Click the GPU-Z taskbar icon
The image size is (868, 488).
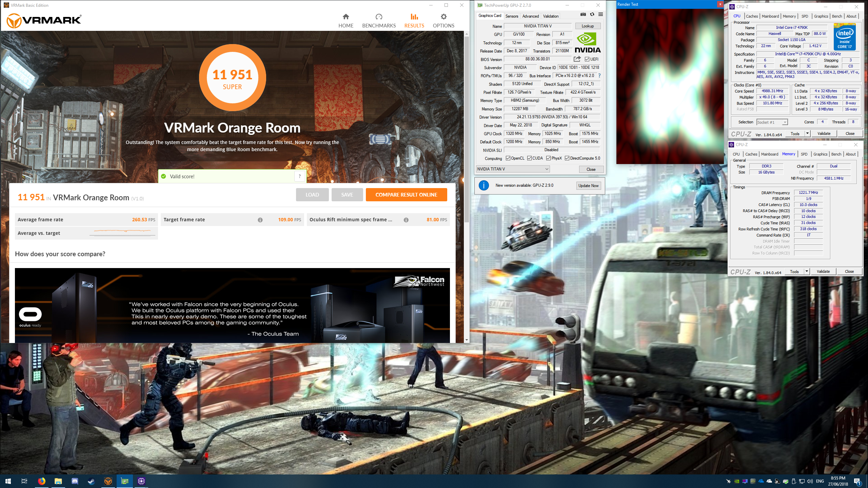[x=124, y=481]
